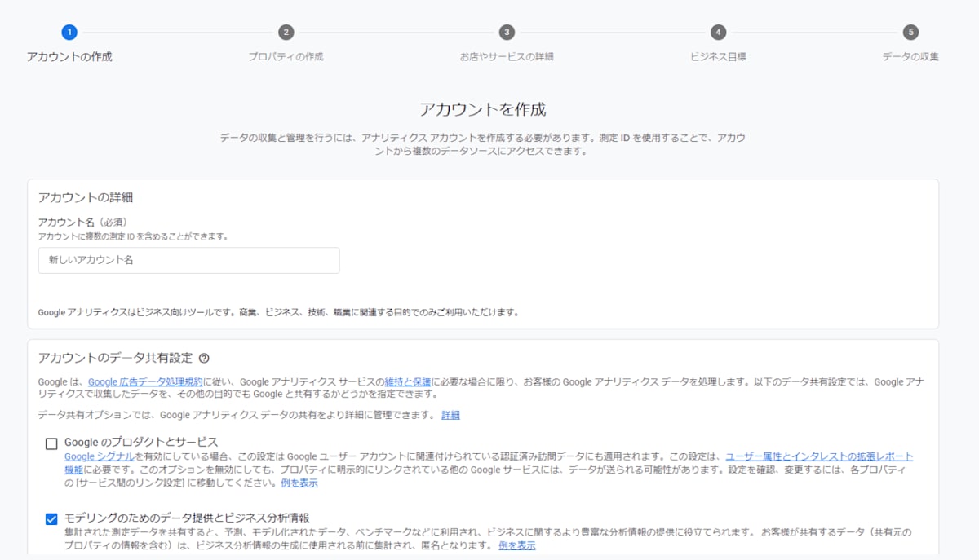
Task: Click the データの収集 step label
Action: (x=910, y=57)
